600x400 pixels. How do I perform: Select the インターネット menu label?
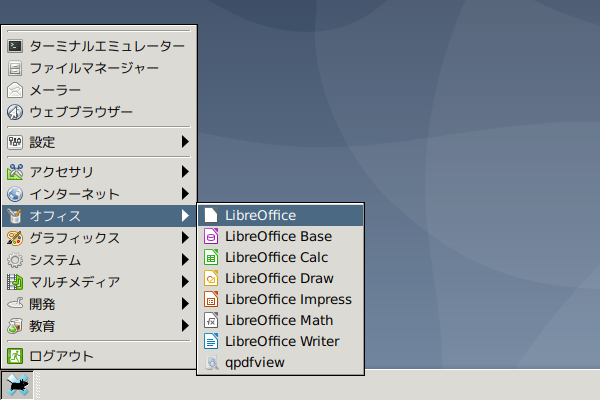click(x=75, y=194)
